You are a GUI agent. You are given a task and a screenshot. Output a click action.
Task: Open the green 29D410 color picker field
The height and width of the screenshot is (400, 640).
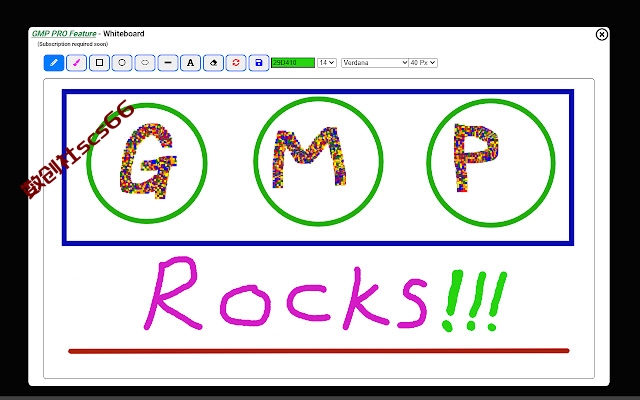(293, 63)
